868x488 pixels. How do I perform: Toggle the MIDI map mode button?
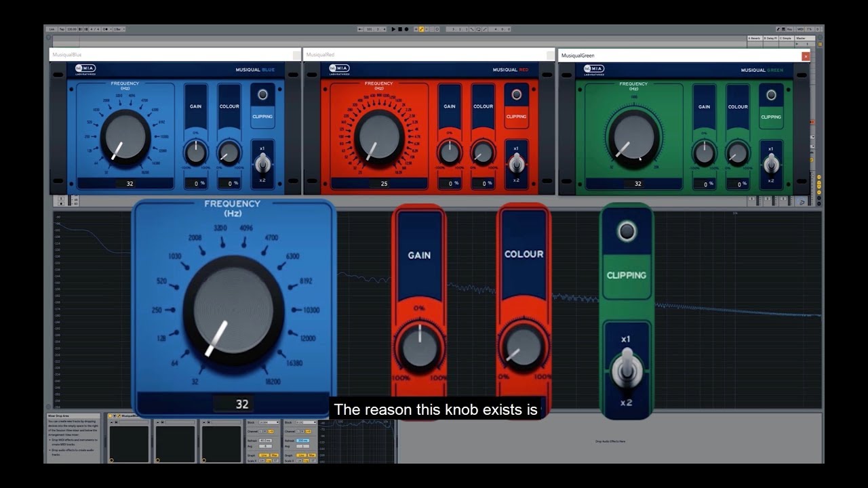tap(800, 29)
